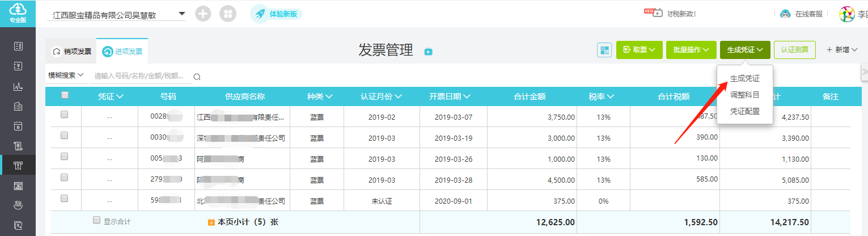Choose 调整科目 from the open menu

[744, 95]
